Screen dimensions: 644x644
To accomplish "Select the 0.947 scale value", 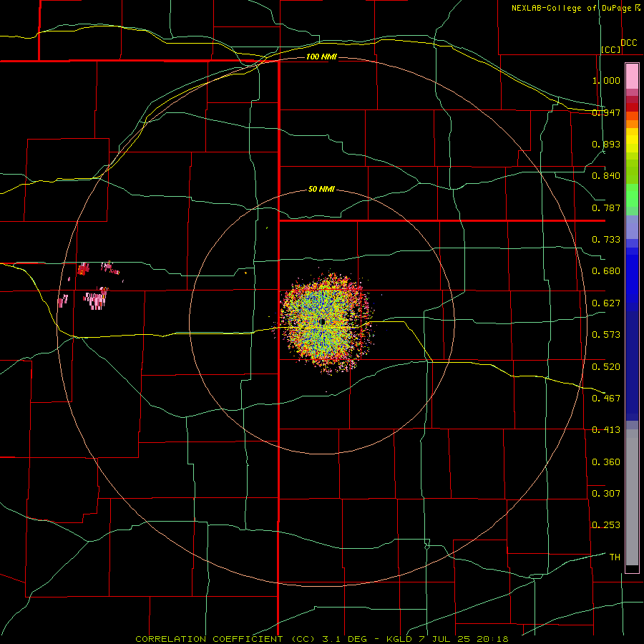I will pyautogui.click(x=606, y=112).
